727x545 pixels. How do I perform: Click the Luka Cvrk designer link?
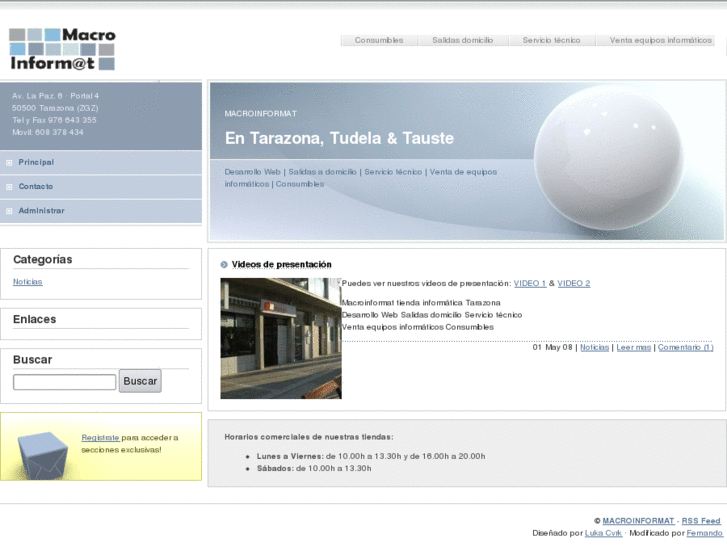coord(603,533)
